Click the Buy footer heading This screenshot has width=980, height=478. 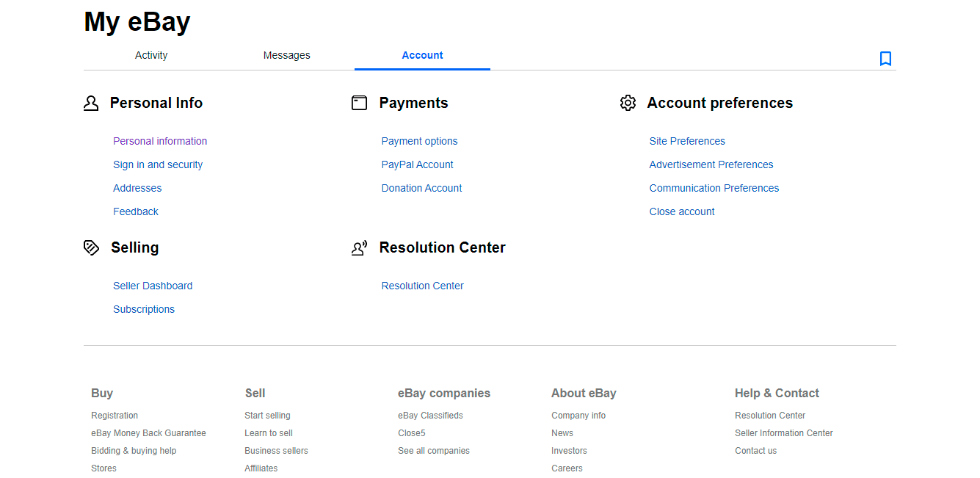102,394
